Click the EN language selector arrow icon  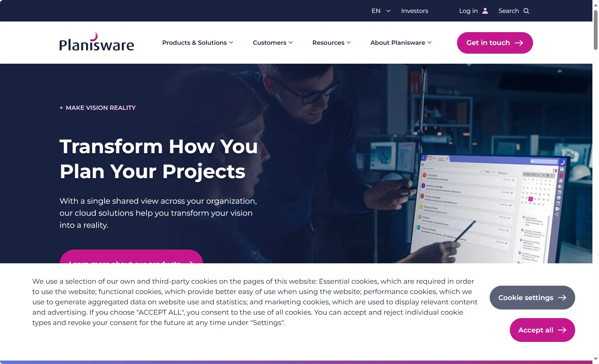pos(388,11)
